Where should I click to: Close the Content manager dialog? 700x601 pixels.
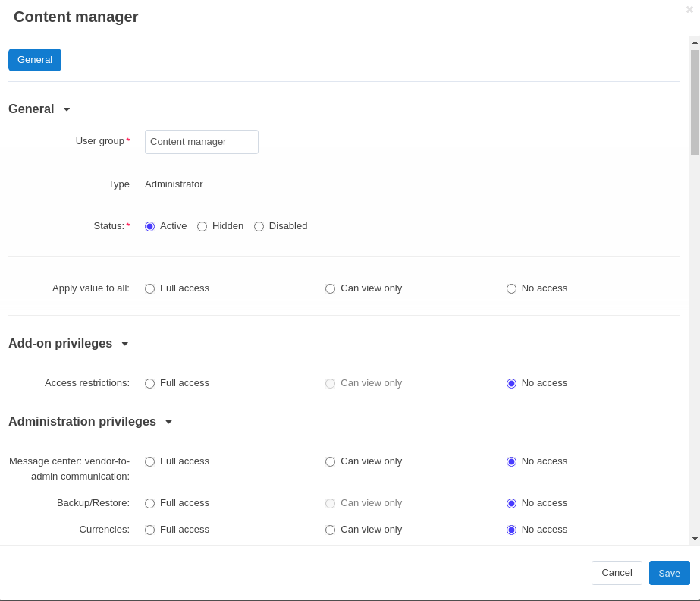click(689, 9)
